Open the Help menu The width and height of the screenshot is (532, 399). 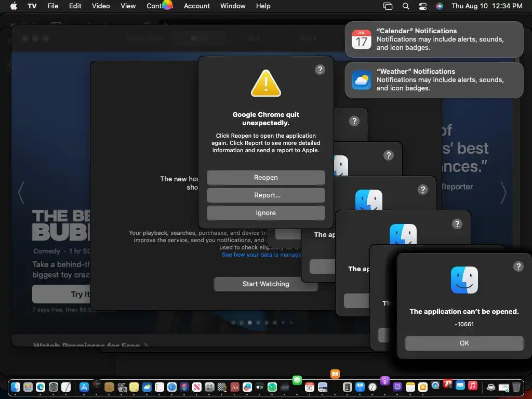coord(263,6)
